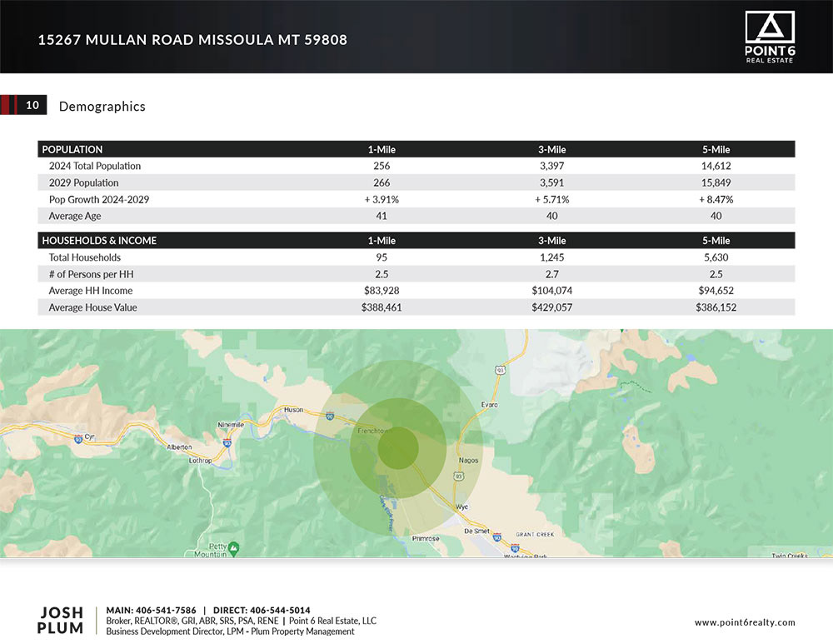The height and width of the screenshot is (644, 833).
Task: Click the 5-Mile column header in Population table
Action: (716, 149)
